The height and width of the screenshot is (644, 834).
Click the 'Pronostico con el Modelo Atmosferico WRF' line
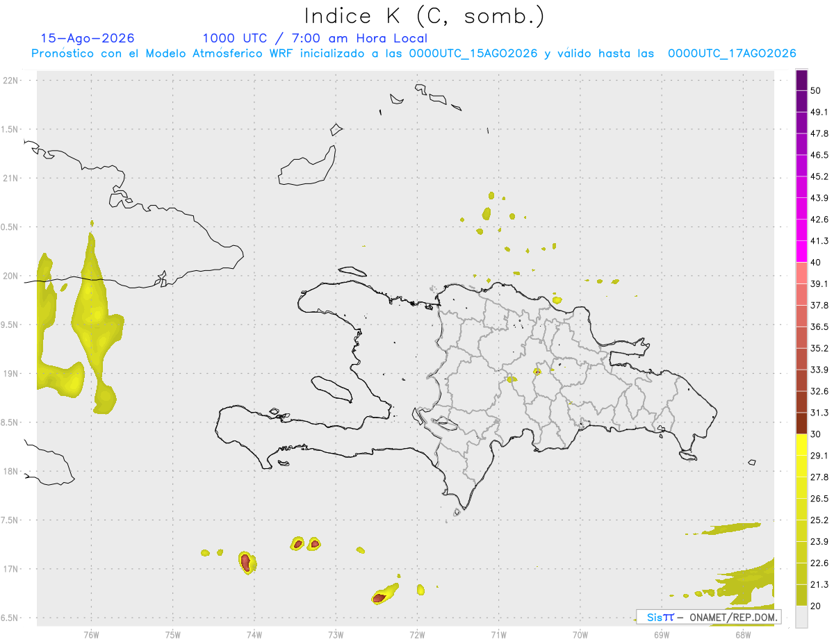click(x=414, y=53)
